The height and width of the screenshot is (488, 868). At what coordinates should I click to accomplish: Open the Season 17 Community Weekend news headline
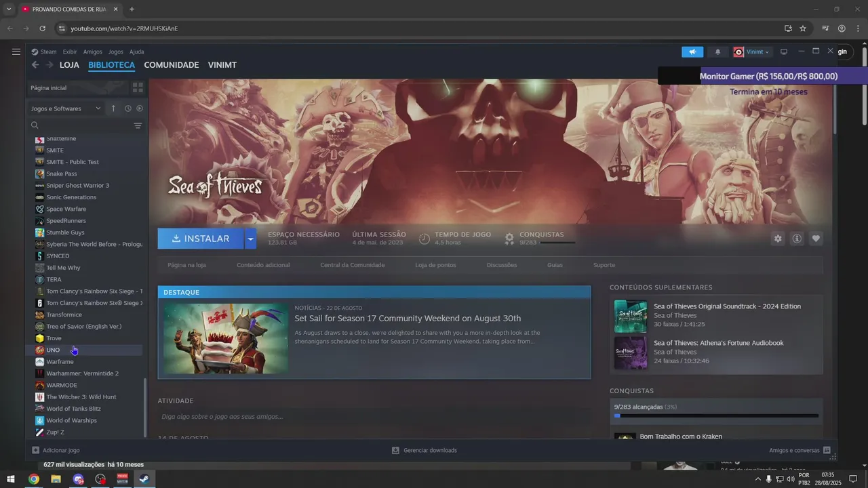tap(408, 319)
